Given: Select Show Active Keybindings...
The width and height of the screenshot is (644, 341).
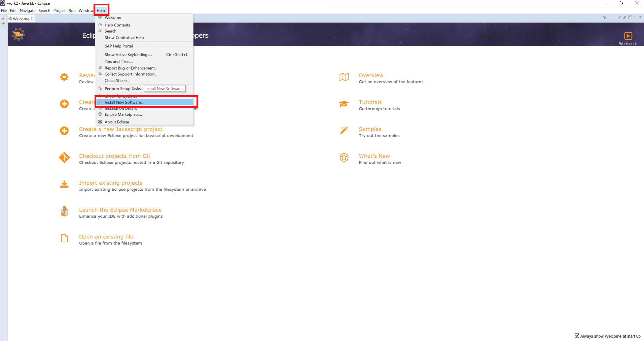Looking at the screenshot, I should [x=144, y=54].
